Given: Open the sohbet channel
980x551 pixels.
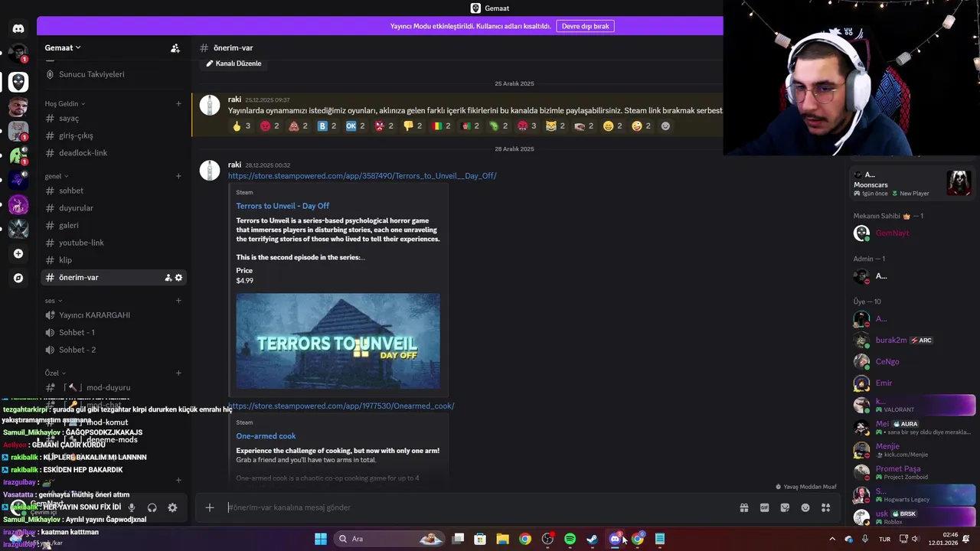Looking at the screenshot, I should point(113,191).
